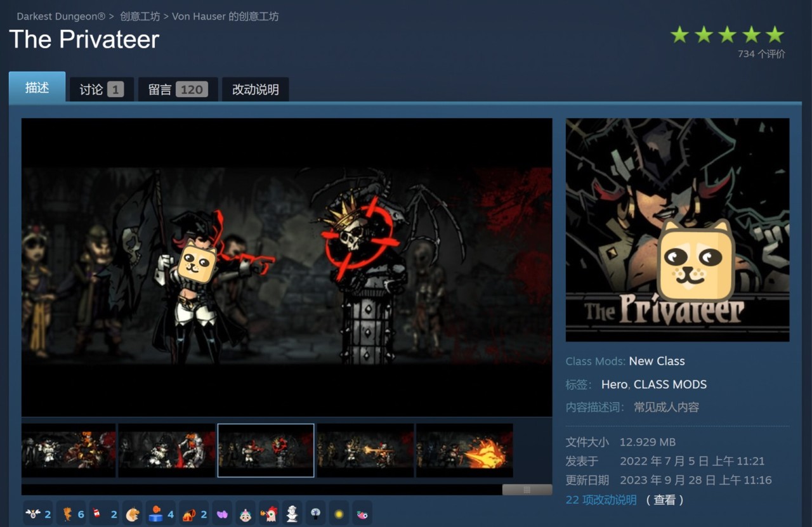Click the 查看 change notes link
812x527 pixels.
(665, 500)
